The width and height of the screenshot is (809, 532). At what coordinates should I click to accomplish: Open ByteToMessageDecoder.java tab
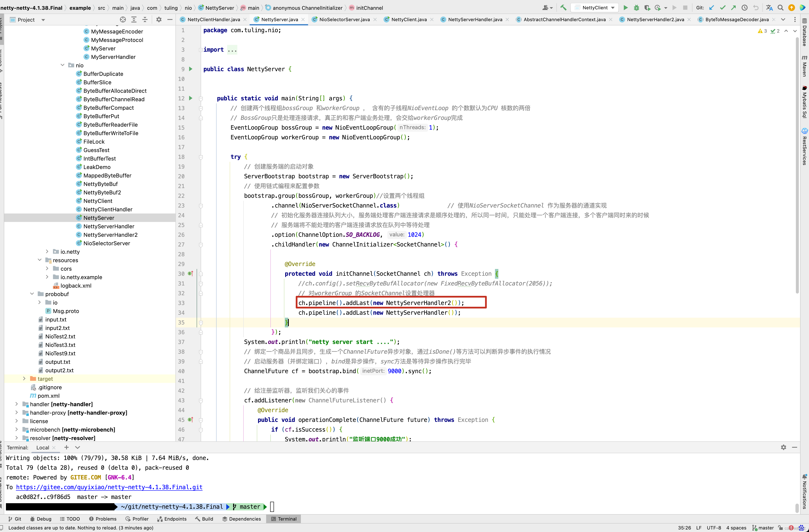[737, 20]
